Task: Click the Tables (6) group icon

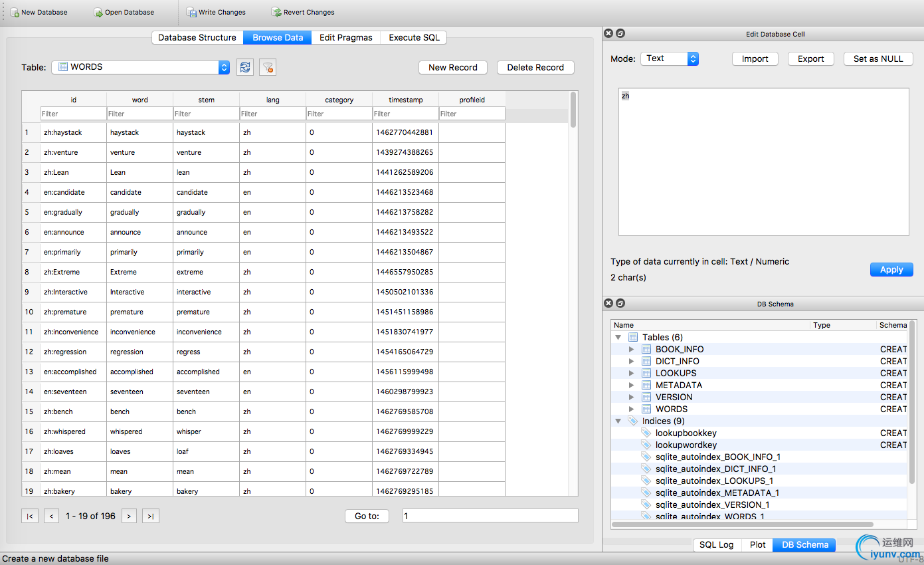Action: click(633, 338)
